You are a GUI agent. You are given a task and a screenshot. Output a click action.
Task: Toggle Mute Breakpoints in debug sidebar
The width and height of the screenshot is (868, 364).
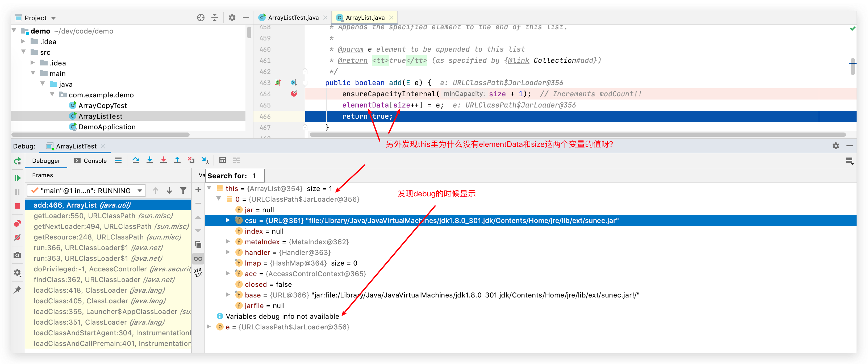[18, 238]
